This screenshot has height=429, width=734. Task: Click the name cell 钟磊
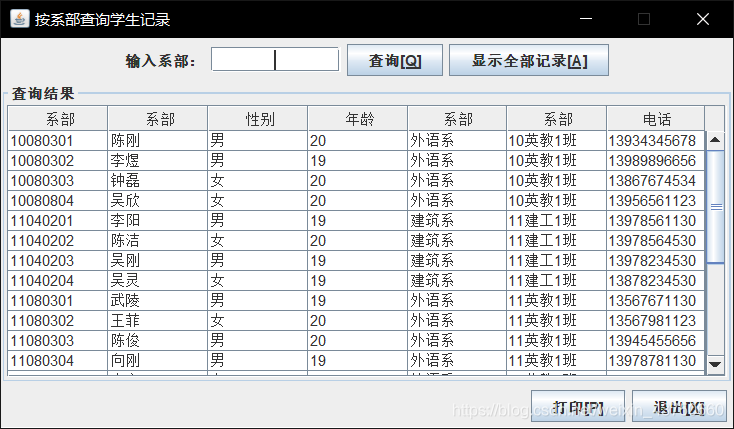[158, 181]
